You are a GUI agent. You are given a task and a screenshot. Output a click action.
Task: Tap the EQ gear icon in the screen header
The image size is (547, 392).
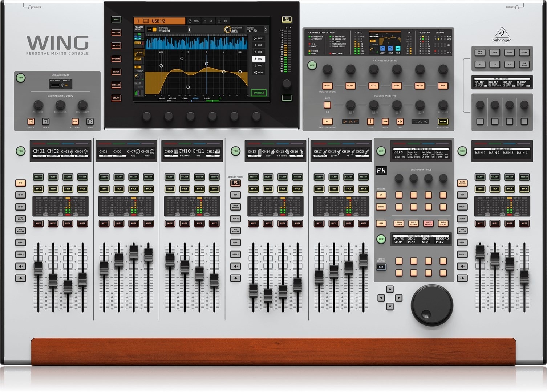[x=219, y=21]
